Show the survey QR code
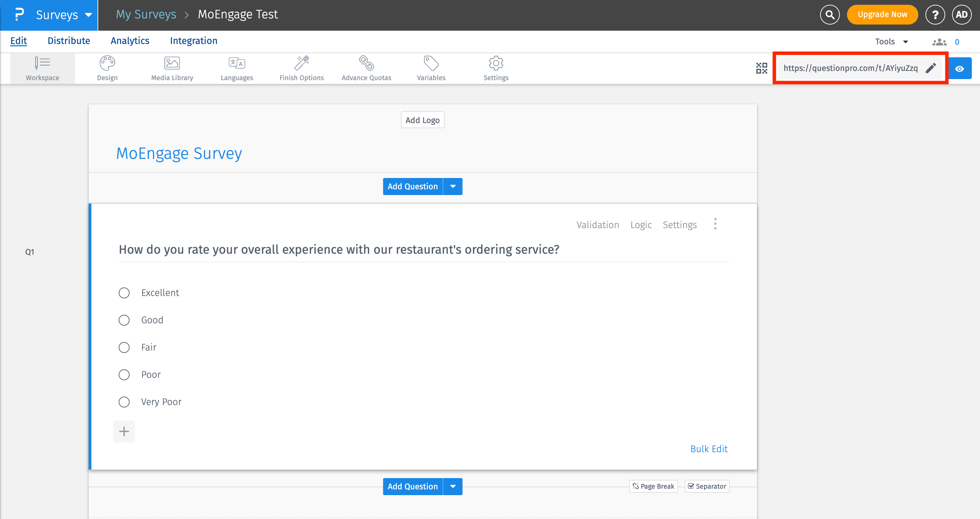 (762, 69)
